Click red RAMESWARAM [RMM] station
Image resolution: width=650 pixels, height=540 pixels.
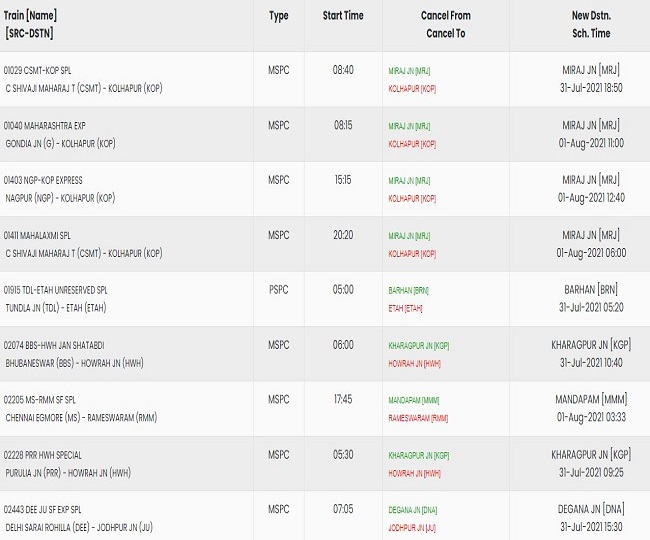418,418
